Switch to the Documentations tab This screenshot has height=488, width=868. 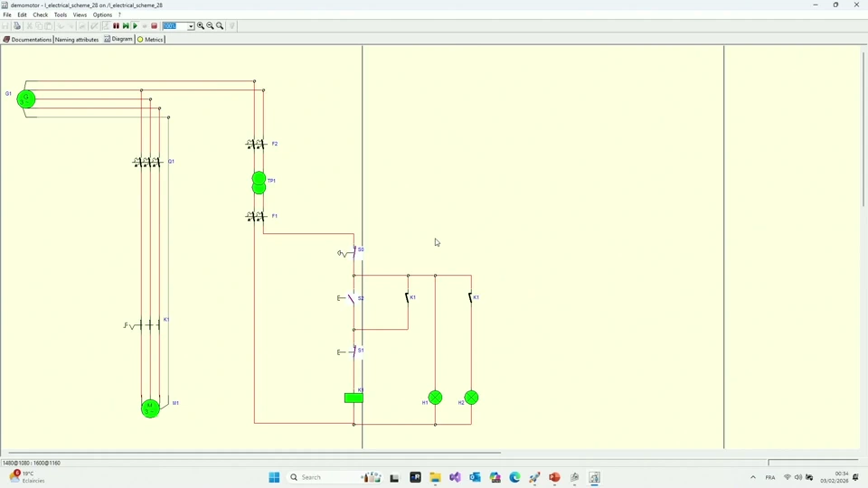point(27,39)
